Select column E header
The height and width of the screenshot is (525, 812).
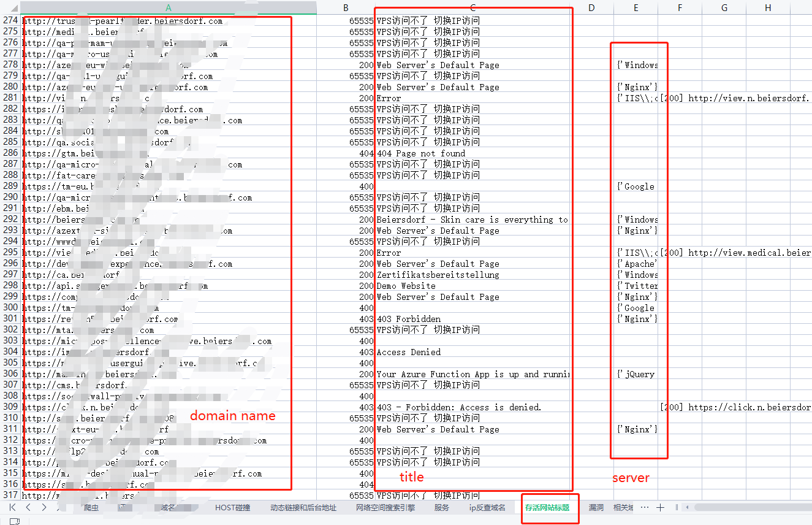(636, 7)
